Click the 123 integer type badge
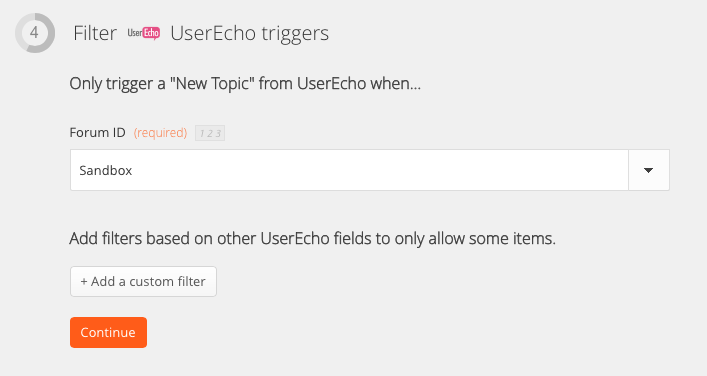 click(x=210, y=133)
